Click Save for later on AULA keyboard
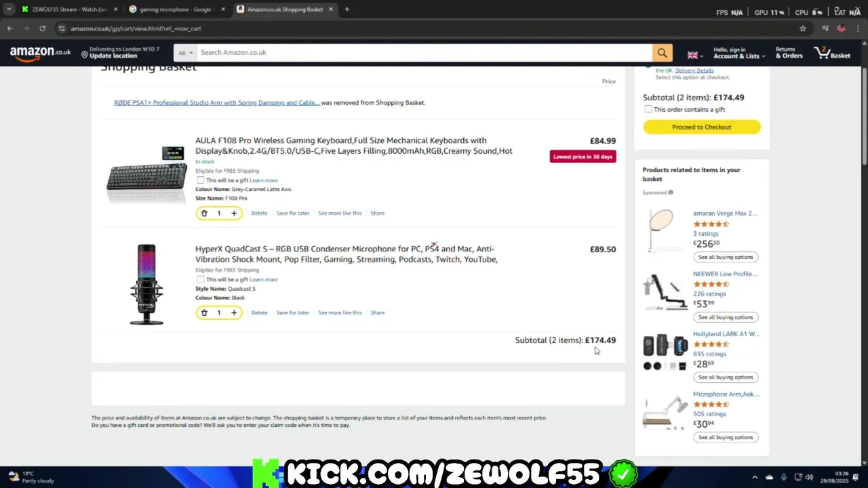This screenshot has height=488, width=868. (293, 213)
